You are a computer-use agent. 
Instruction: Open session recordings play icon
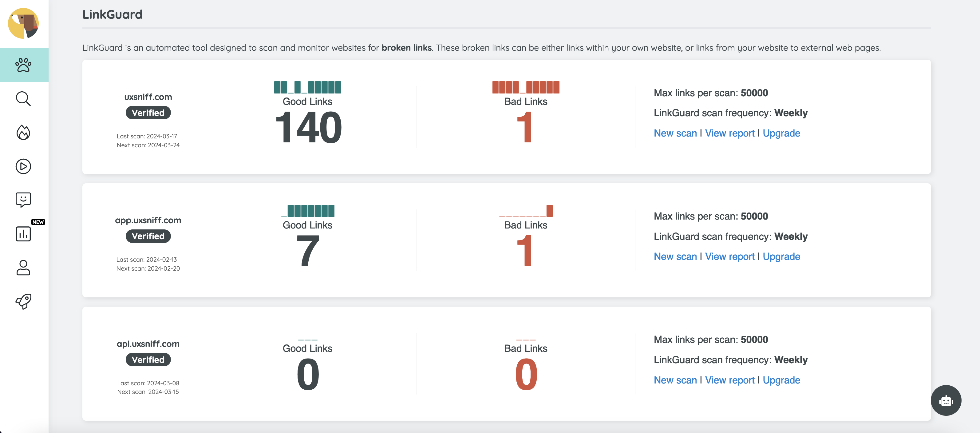(x=23, y=166)
